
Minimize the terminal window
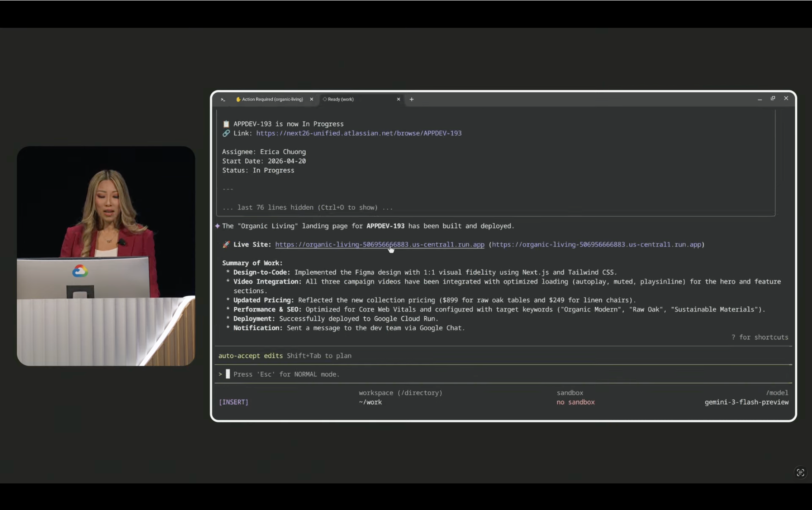[x=760, y=99]
